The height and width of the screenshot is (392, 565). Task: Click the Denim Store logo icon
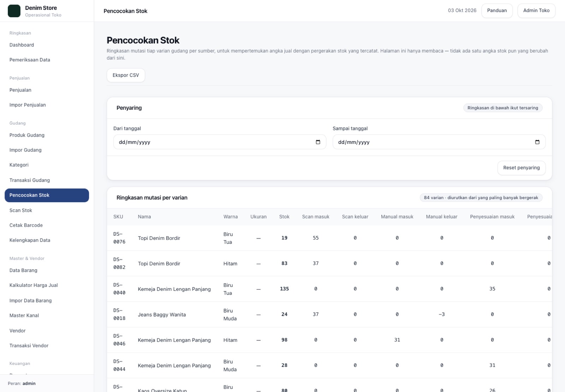click(14, 11)
